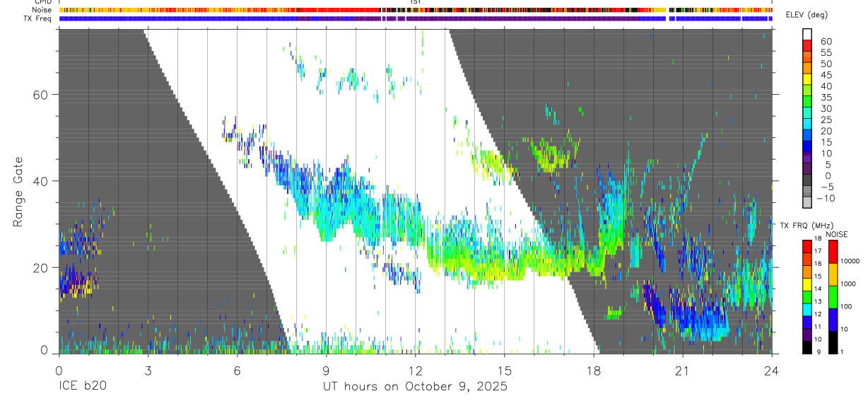Click the NOISE tick value 1000

coord(848,284)
